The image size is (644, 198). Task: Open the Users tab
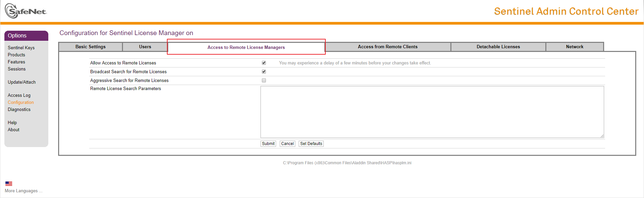145,47
